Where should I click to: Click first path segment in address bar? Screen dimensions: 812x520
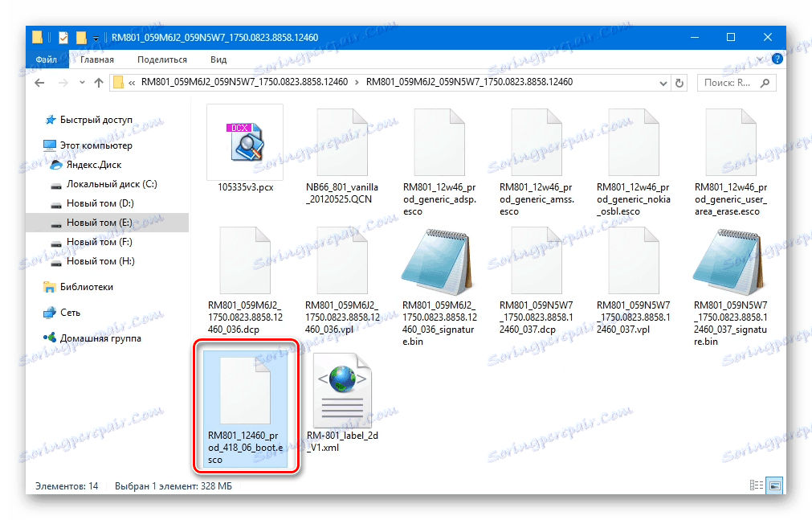tap(244, 82)
